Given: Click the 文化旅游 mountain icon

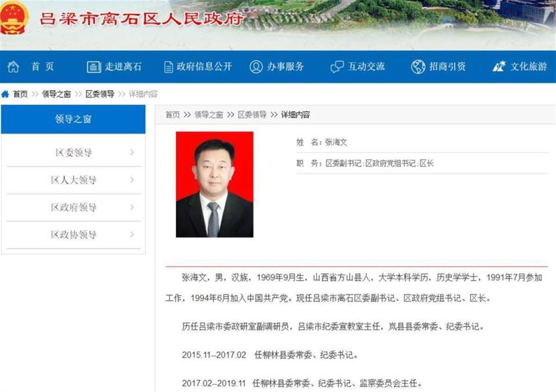Looking at the screenshot, I should tap(499, 67).
